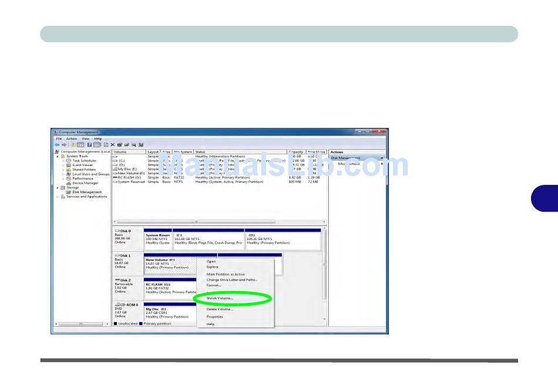Choose Delete Volume... from the context menu
558x392 pixels.
click(x=220, y=309)
